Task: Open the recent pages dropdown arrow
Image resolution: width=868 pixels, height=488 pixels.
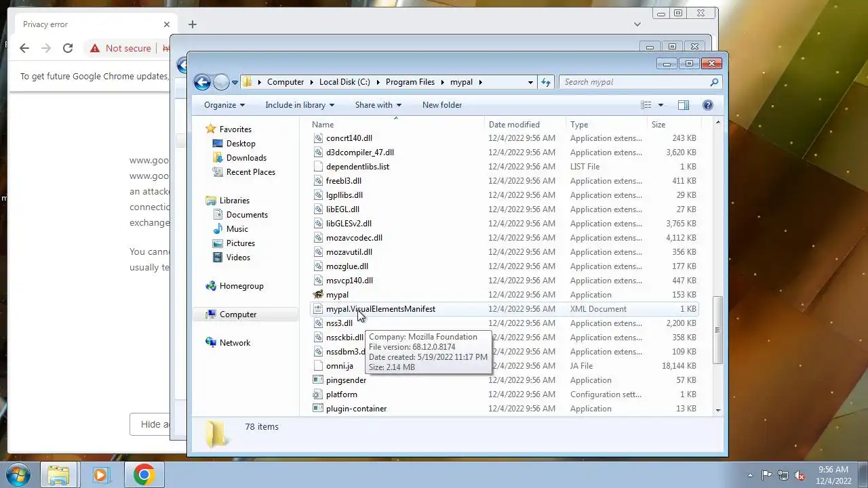Action: point(235,82)
